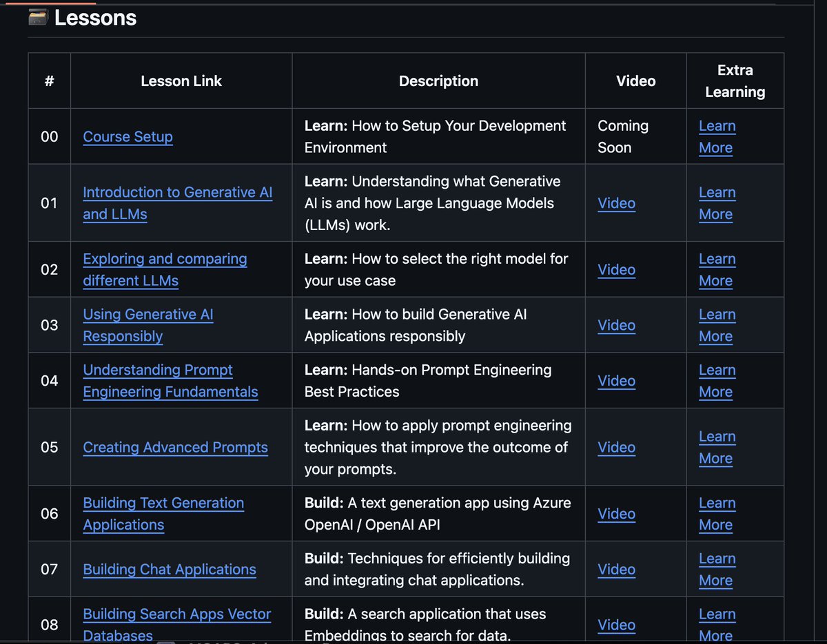Open Learn More in row 08

tap(717, 625)
